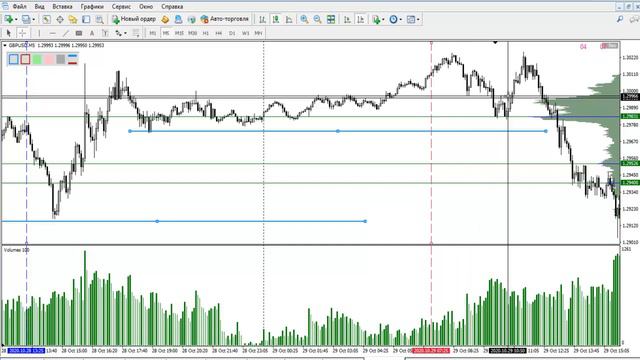This screenshot has width=640, height=360.
Task: Open the Окно menu
Action: tap(146, 7)
